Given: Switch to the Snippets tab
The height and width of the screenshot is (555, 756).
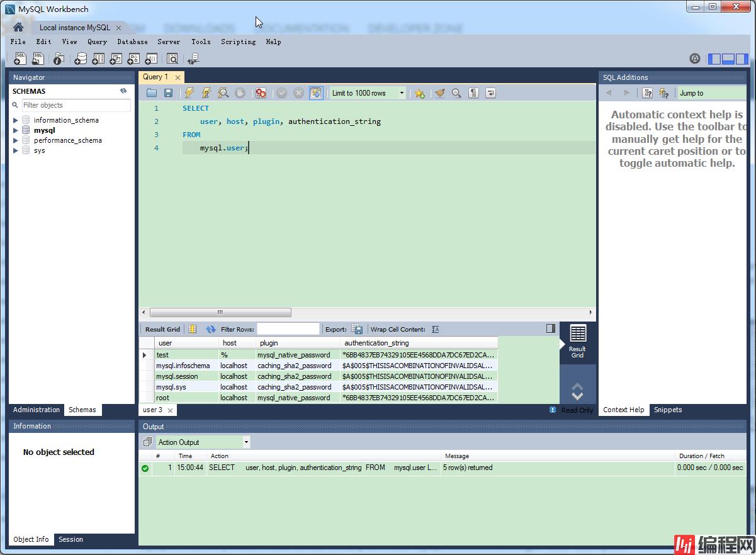Looking at the screenshot, I should [x=667, y=410].
